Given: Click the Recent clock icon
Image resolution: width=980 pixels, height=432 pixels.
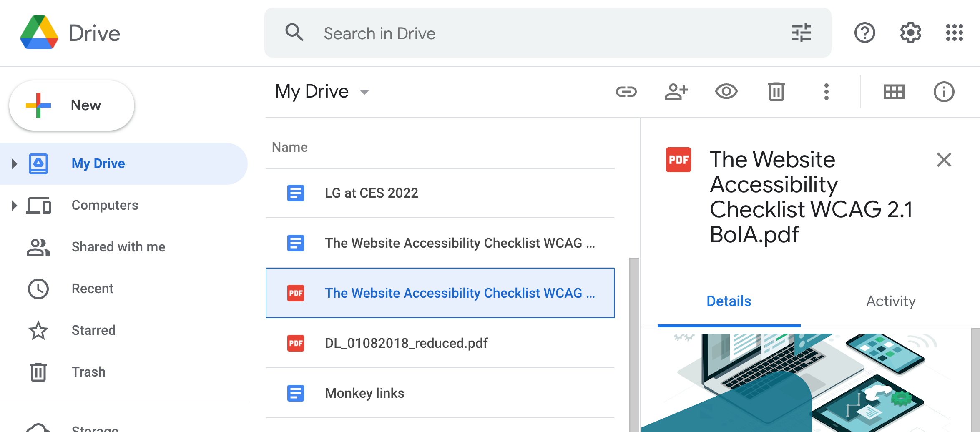Looking at the screenshot, I should tap(38, 289).
